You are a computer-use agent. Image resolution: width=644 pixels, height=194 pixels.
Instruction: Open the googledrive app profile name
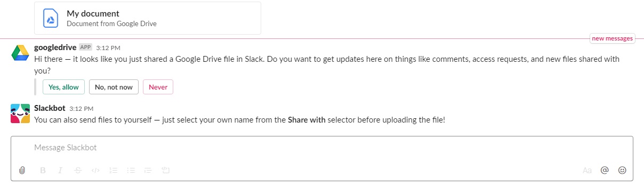click(x=55, y=47)
